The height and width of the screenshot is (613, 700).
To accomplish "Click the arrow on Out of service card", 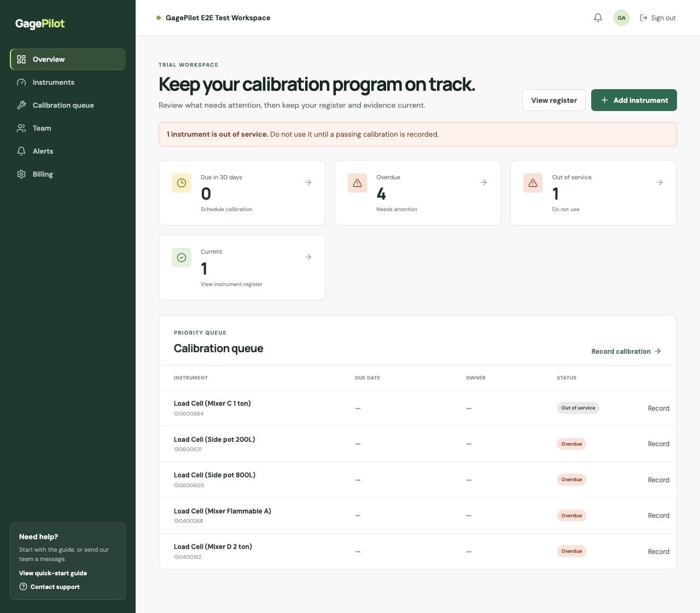I will [660, 182].
